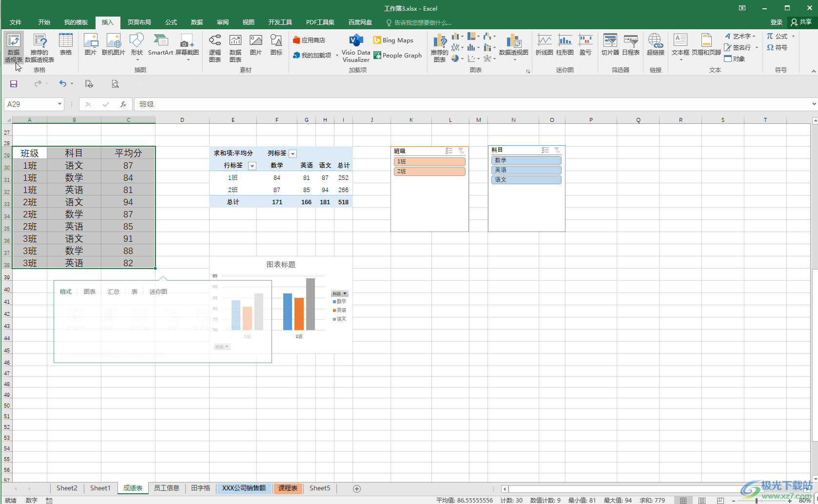Image resolution: width=818 pixels, height=504 pixels.
Task: Open the SmartArt graphic tool
Action: (160, 44)
